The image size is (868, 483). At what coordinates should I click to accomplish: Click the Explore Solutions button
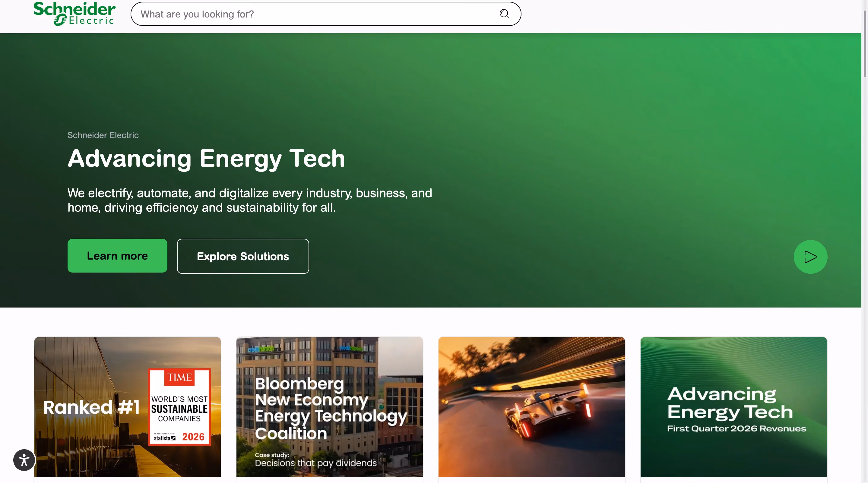[242, 256]
